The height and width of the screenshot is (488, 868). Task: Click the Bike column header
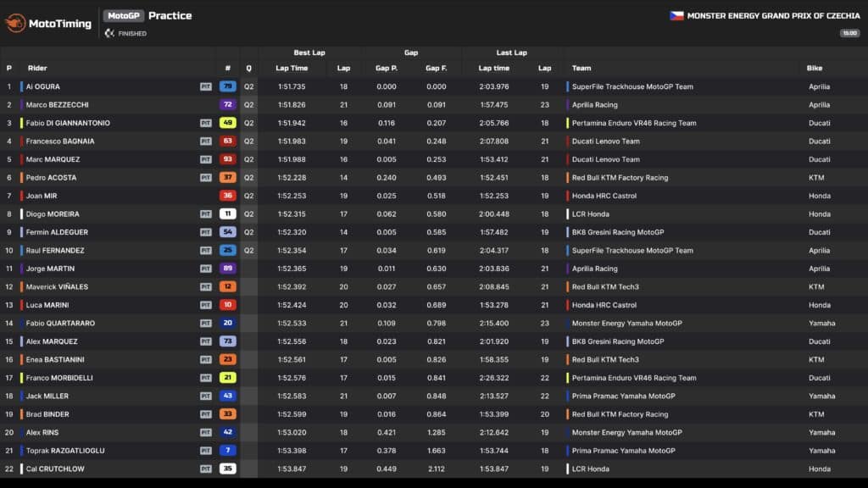815,68
